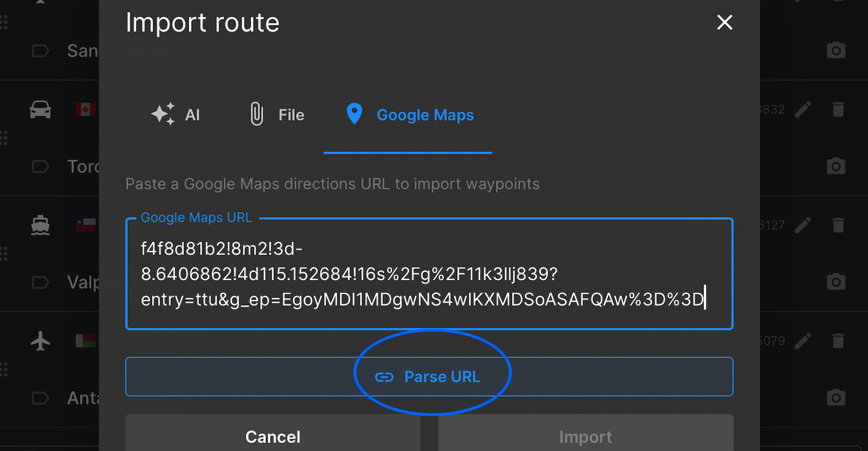Switch to the AI import tab
Image resolution: width=868 pixels, height=451 pixels.
point(176,115)
